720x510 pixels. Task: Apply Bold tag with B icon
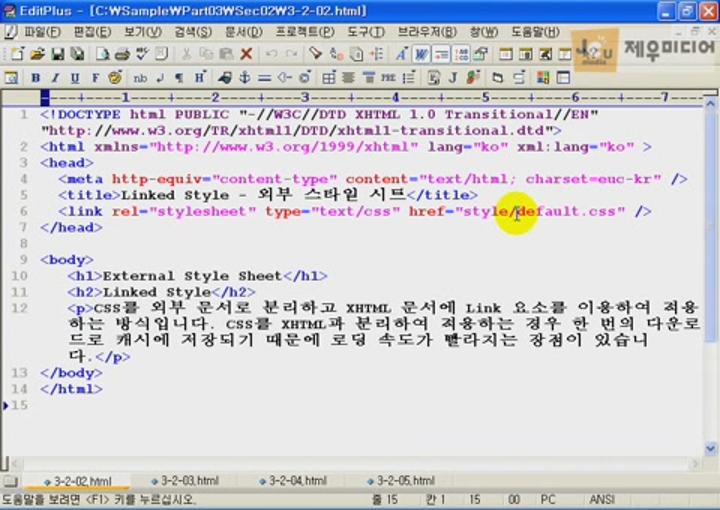tap(35, 78)
